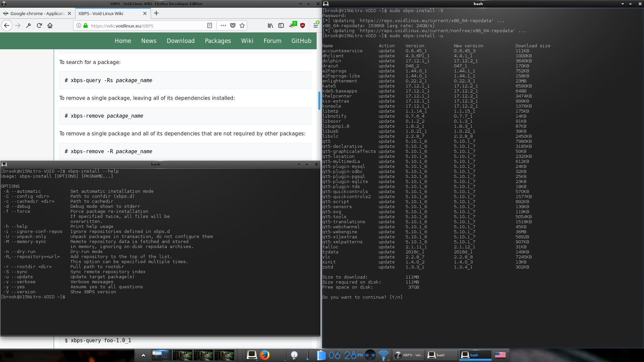Viewport: 644px width, 362px height.
Task: Click 'enlightenment' package row in terminal
Action: click(x=425, y=81)
